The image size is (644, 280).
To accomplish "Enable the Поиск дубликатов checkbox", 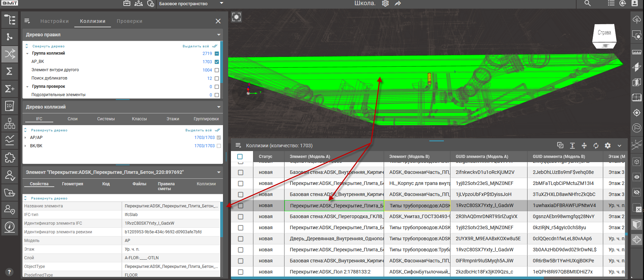I will pos(217,78).
